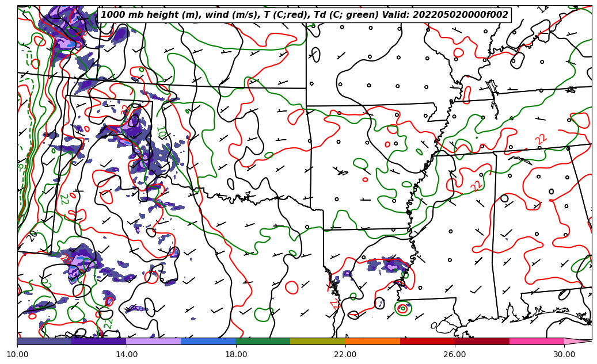The width and height of the screenshot is (597, 364).
Task: Select the hot pink 28–30 colorbar segment
Action: [537, 341]
